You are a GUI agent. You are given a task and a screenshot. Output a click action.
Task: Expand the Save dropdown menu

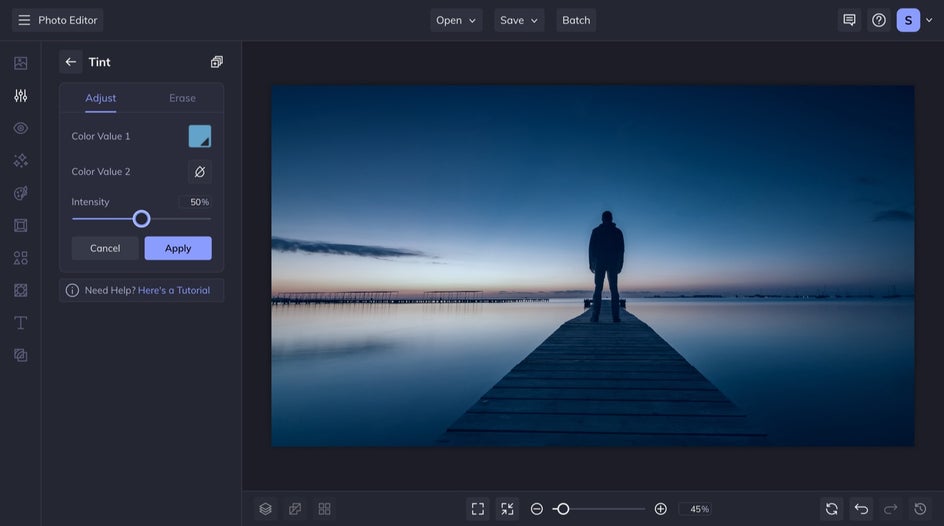(519, 20)
